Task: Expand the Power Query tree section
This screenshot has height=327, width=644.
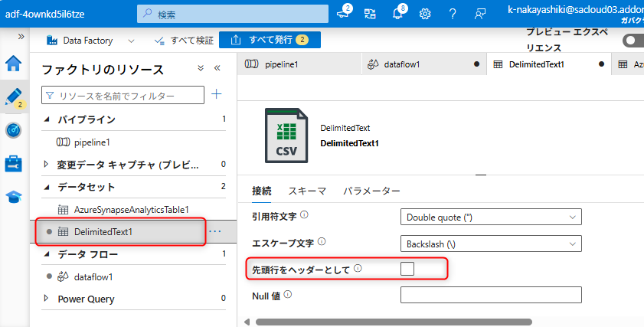Action: [47, 299]
